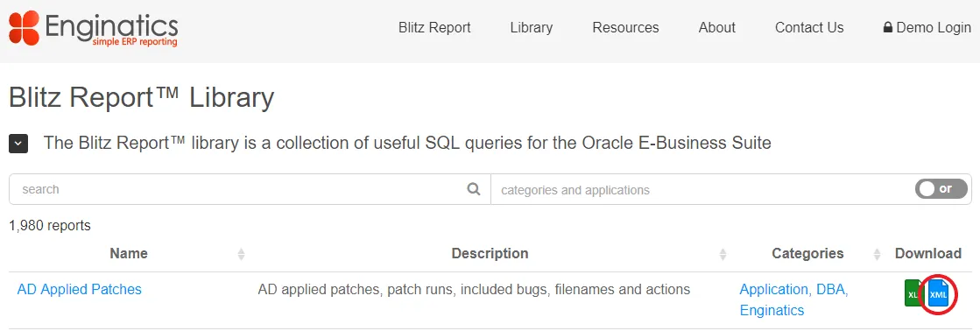Click the search magnifier icon
Screen dimensions: 980x331
pyautogui.click(x=474, y=188)
